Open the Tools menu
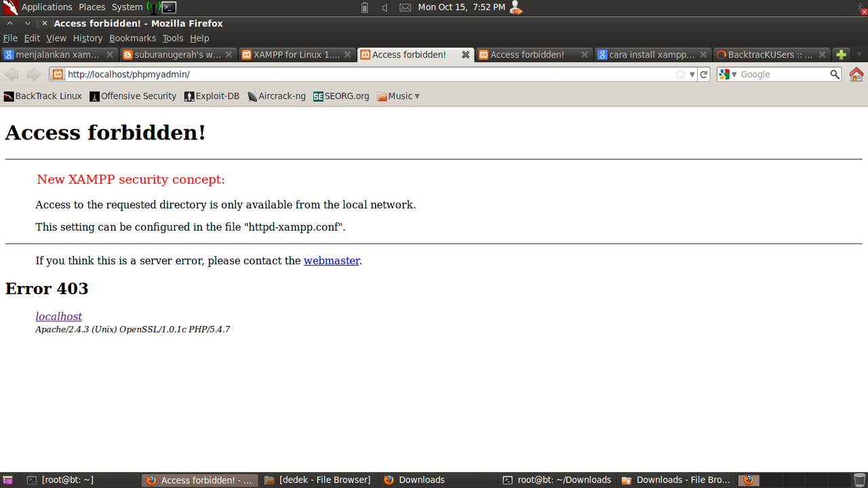This screenshot has width=868, height=488. [x=173, y=39]
